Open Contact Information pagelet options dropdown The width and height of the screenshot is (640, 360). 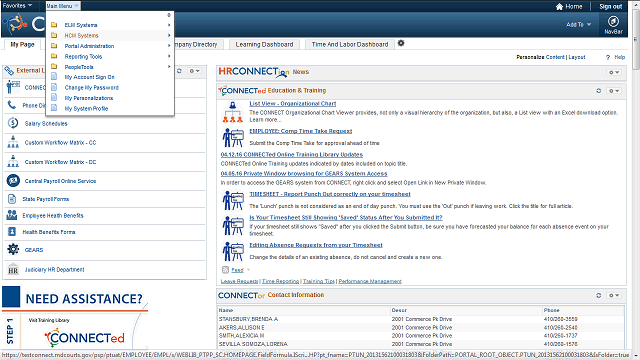coord(614,295)
